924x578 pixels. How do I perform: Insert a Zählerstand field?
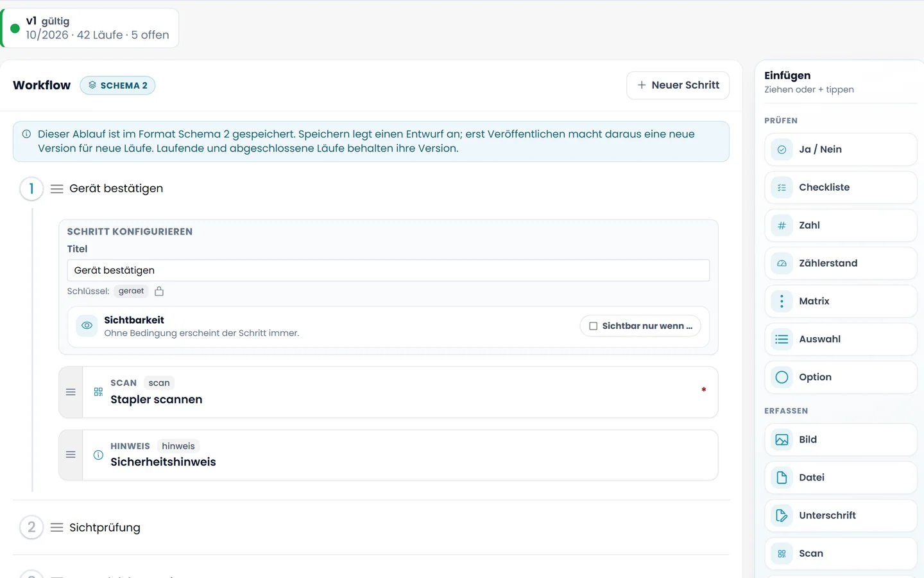841,263
